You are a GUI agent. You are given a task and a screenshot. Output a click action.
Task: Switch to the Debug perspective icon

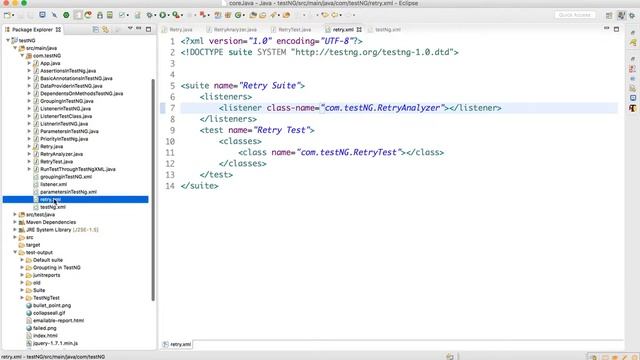coord(632,15)
